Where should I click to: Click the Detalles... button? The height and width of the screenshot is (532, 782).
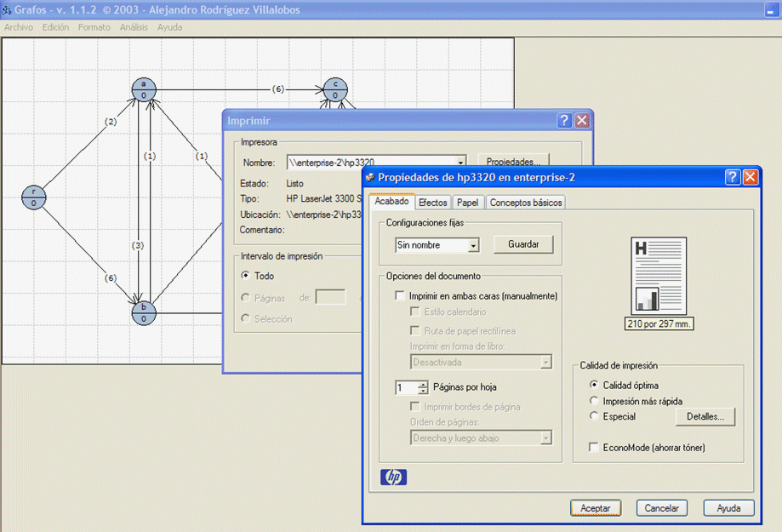(x=705, y=417)
